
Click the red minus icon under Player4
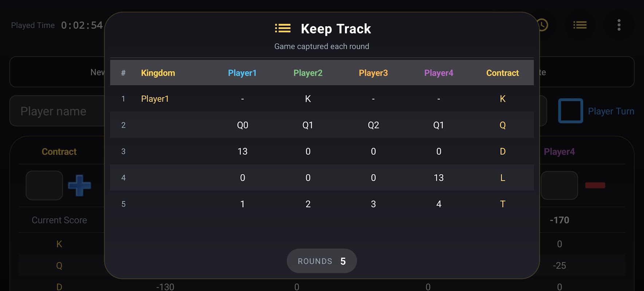(x=595, y=186)
